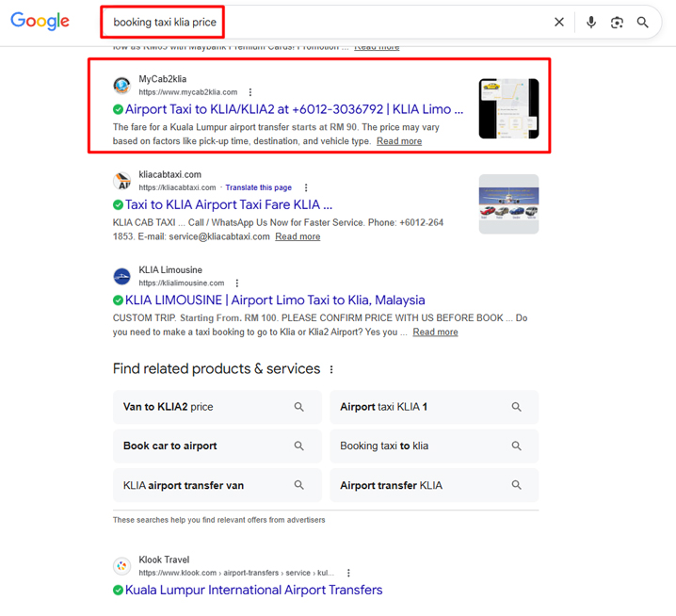Click kliacabtaxi.com site name
The height and width of the screenshot is (616, 676).
tap(169, 174)
